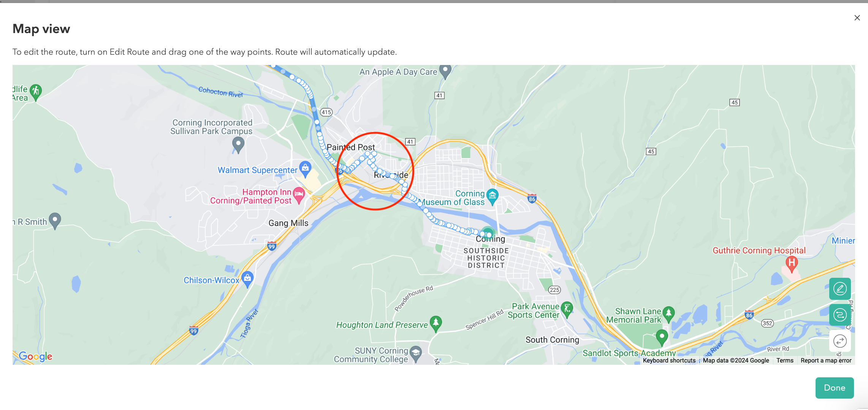Screen dimensions: 868x410
Task: Click Report a map error link
Action: (x=826, y=360)
